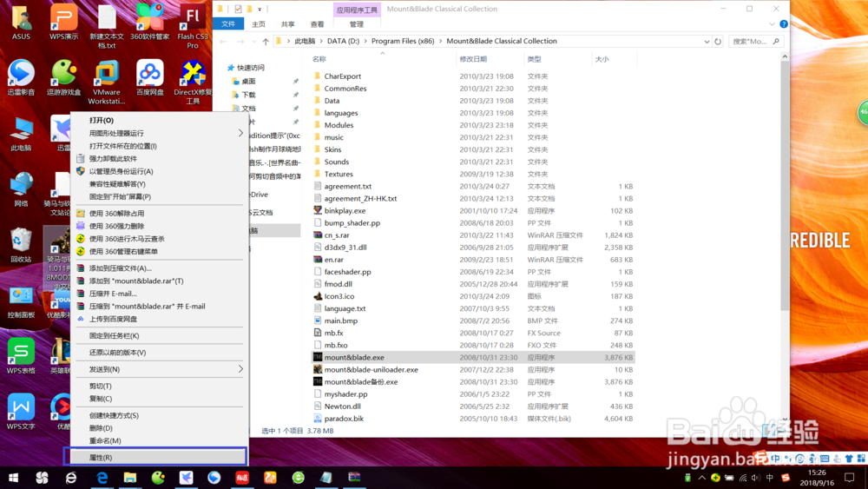Image resolution: width=868 pixels, height=489 pixels.
Task: Select the Modules folder
Action: click(x=339, y=125)
